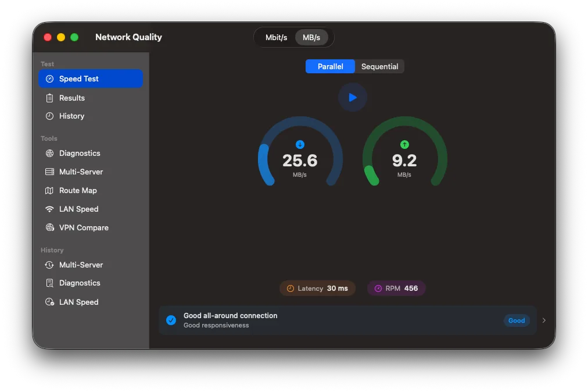This screenshot has width=588, height=392.
Task: Click the Good rating badge
Action: 517,320
